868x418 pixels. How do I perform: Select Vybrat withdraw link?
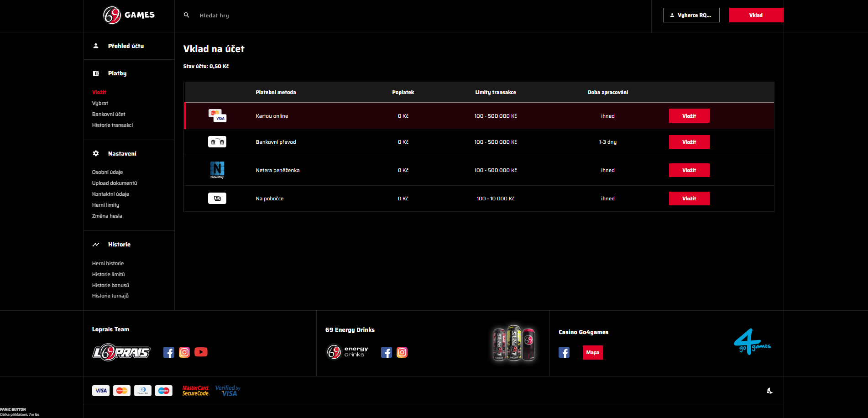pyautogui.click(x=100, y=103)
